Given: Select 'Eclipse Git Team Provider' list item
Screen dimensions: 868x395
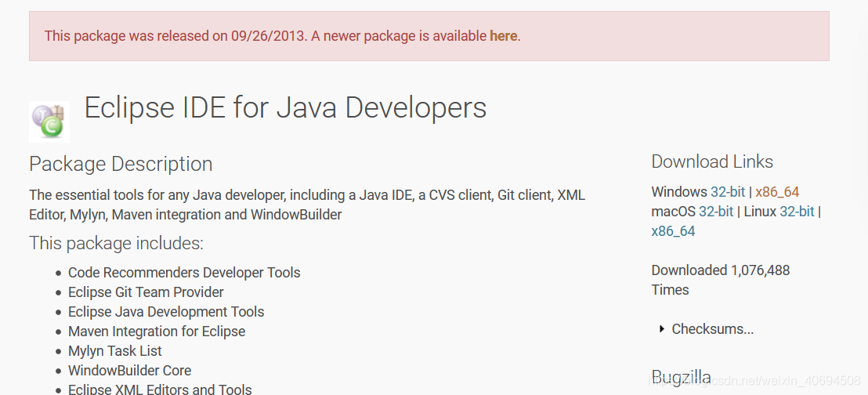Looking at the screenshot, I should (x=146, y=292).
